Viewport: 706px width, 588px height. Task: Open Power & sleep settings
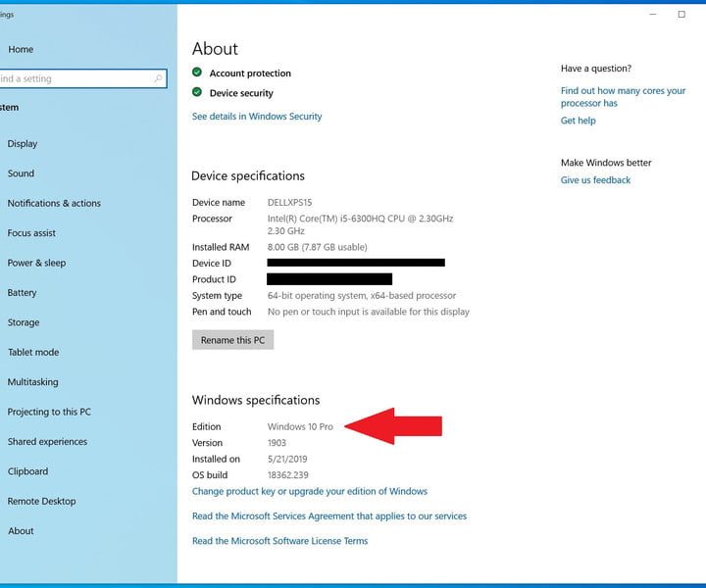point(36,263)
